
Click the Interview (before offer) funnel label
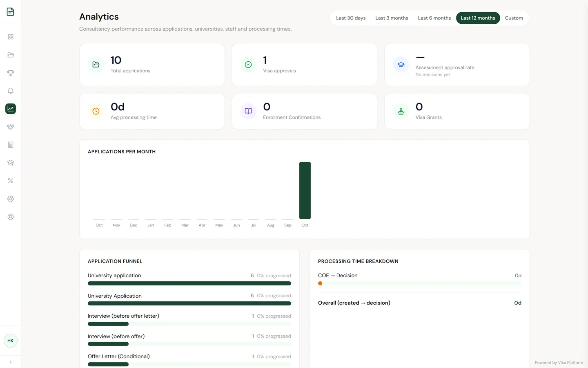click(x=116, y=337)
